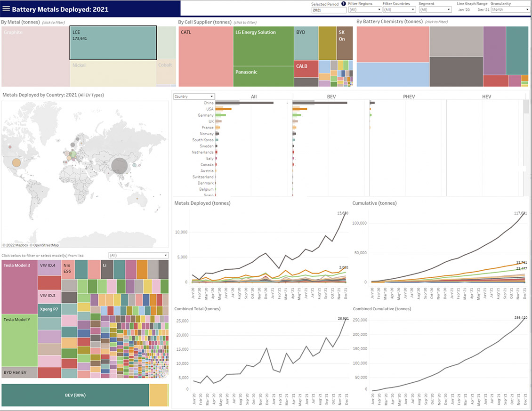532x411 pixels.
Task: Open the hamburger menu beside the dashboard title
Action: [x=7, y=9]
